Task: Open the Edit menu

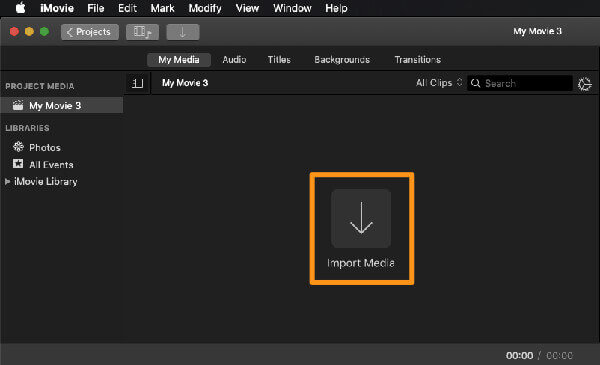Action: click(x=127, y=8)
